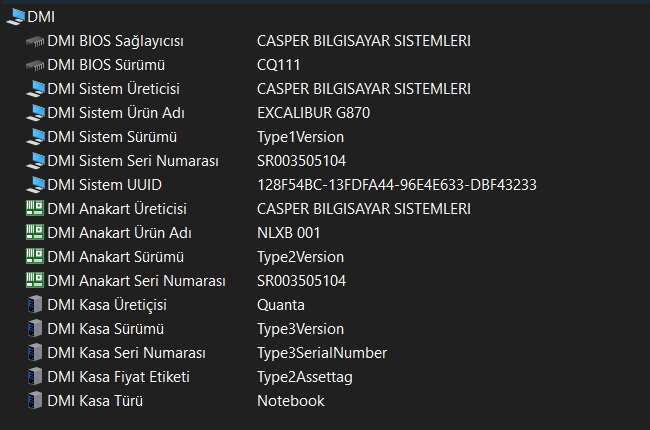This screenshot has width=650, height=430.
Task: Select DMI Sistem Seri Numarası label
Action: point(133,161)
